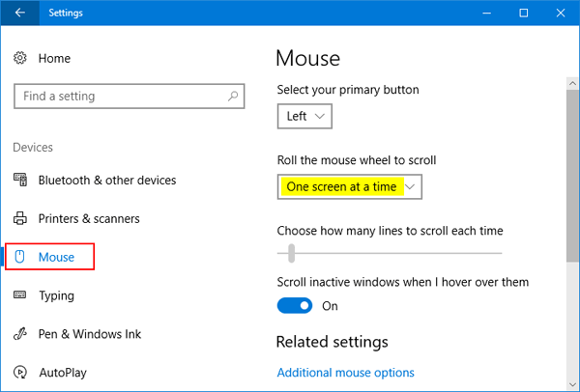Click the Bluetooth & other devices icon
The height and width of the screenshot is (392, 580).
20,181
